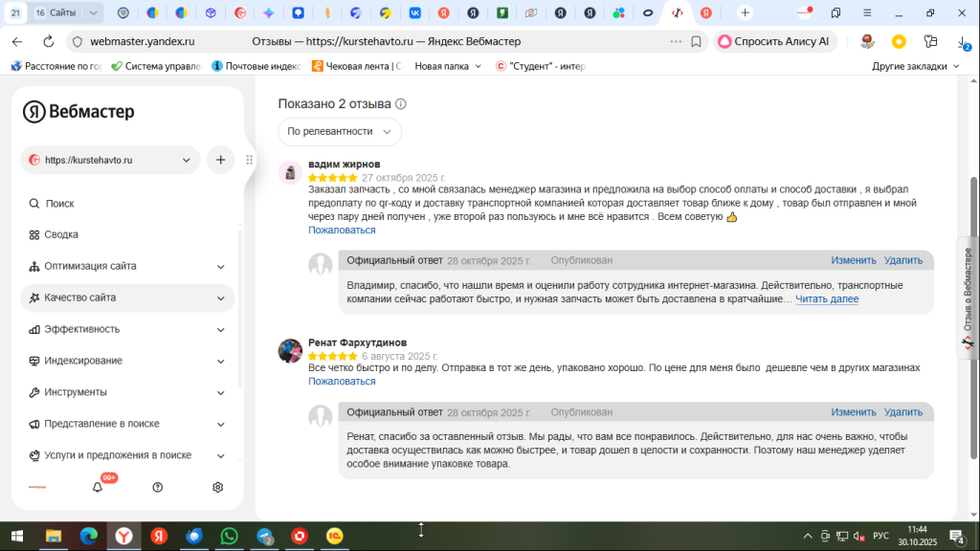Click Удалить on Renat's official answer
The width and height of the screenshot is (980, 551).
(902, 412)
